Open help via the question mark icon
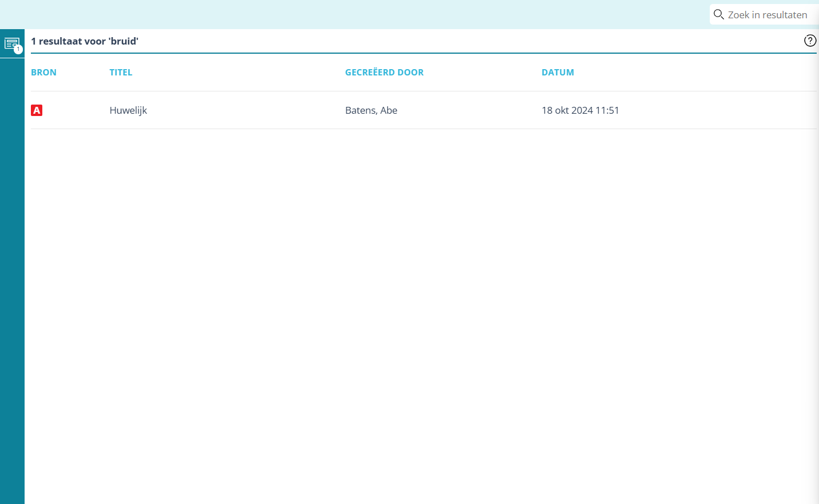Viewport: 819px width, 504px height. [x=810, y=41]
